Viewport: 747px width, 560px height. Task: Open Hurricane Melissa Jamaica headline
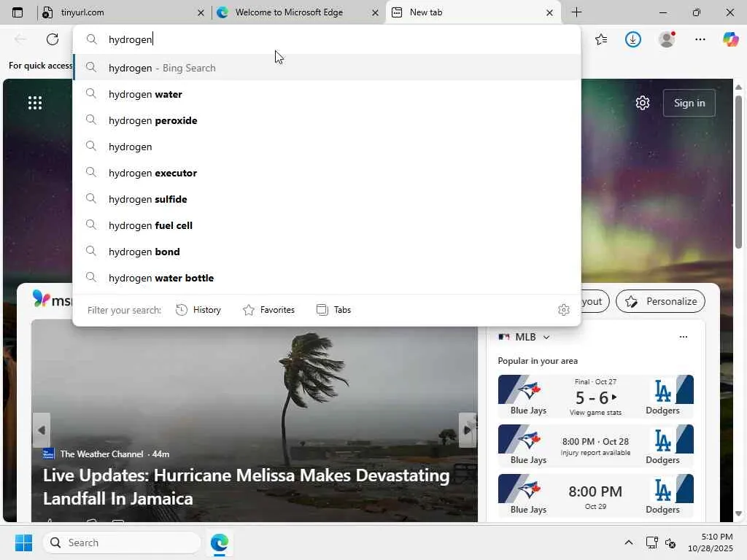(x=247, y=486)
